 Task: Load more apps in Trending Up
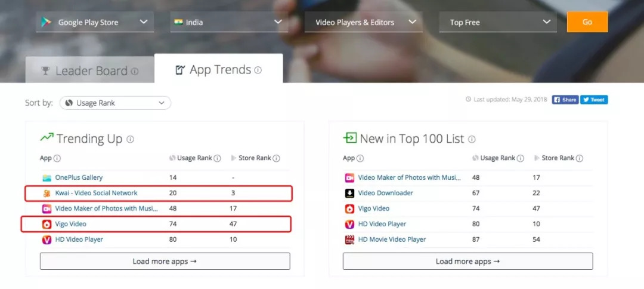click(x=165, y=261)
